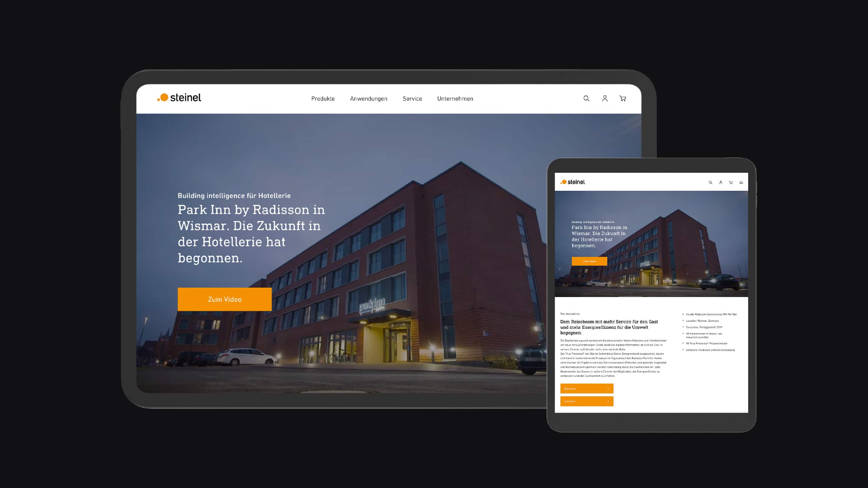Image resolution: width=868 pixels, height=488 pixels.
Task: Click the hamburger menu icon on tablet
Action: click(x=742, y=182)
